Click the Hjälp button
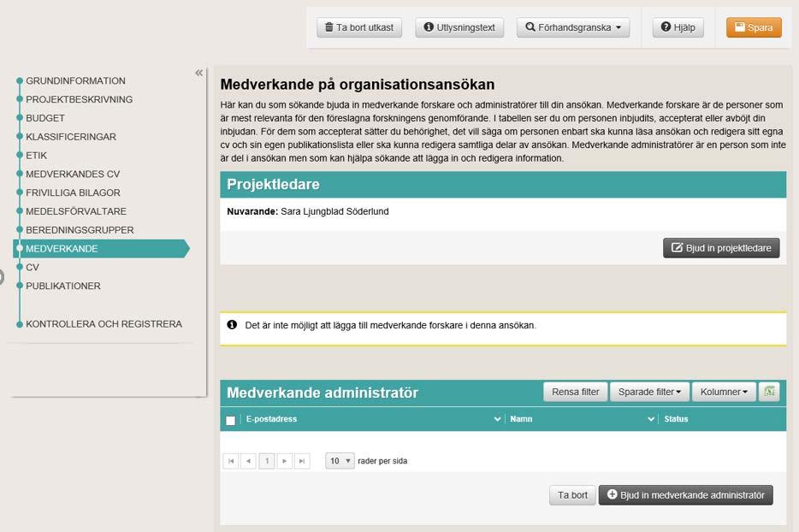 pyautogui.click(x=678, y=27)
